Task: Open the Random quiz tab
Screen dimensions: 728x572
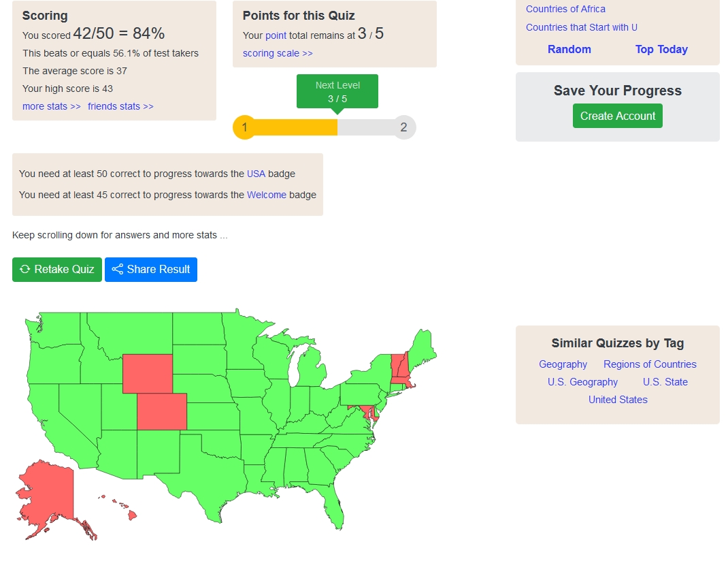Action: pyautogui.click(x=569, y=49)
